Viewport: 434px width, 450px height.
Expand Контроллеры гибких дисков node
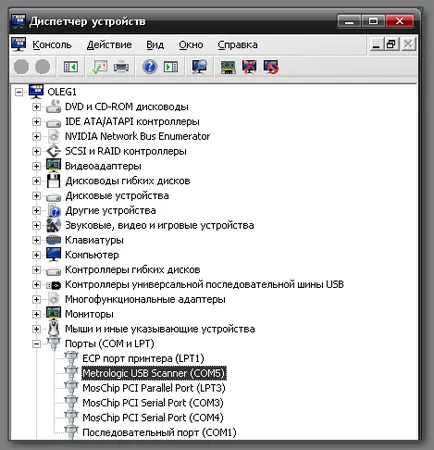pos(36,270)
